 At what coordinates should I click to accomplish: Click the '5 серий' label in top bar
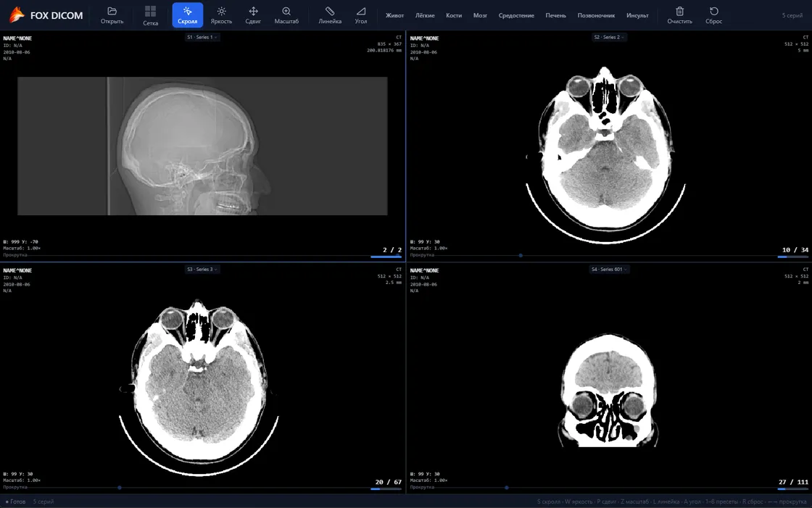[792, 15]
